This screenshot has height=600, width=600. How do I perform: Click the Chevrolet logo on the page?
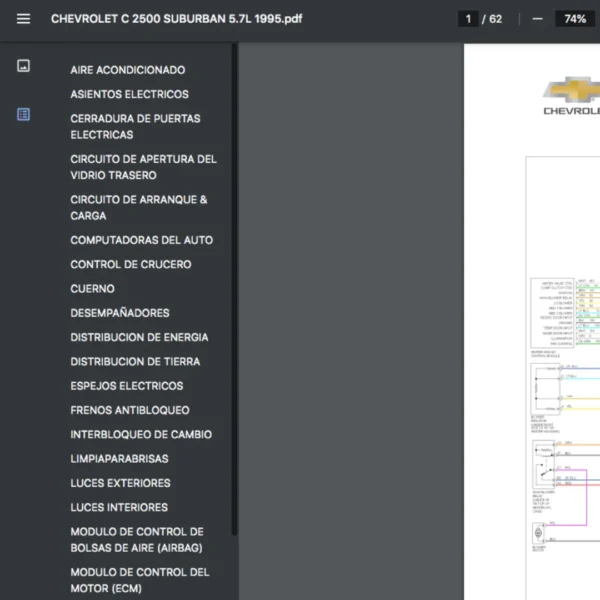click(572, 97)
